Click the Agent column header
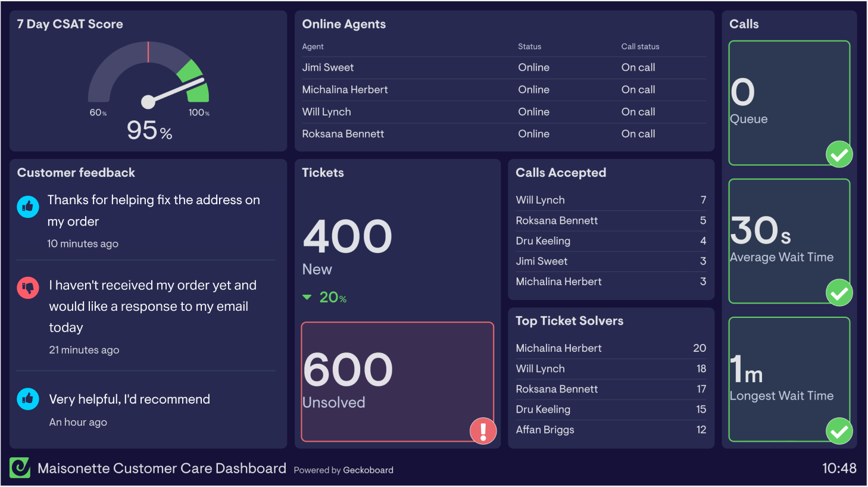 [313, 46]
